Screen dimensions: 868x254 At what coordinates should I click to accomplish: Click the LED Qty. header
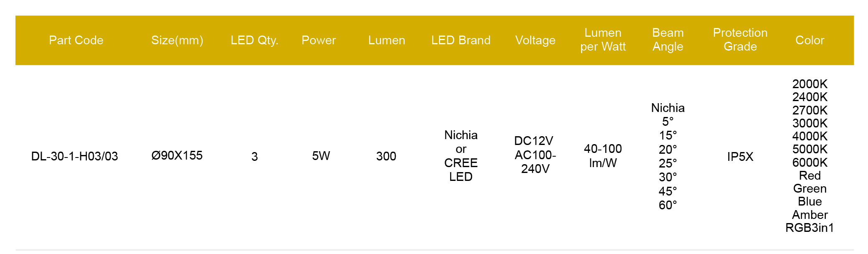click(254, 40)
